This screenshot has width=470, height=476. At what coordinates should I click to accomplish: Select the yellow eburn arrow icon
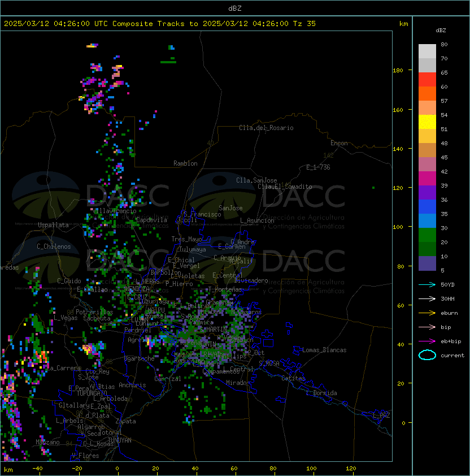pos(427,313)
